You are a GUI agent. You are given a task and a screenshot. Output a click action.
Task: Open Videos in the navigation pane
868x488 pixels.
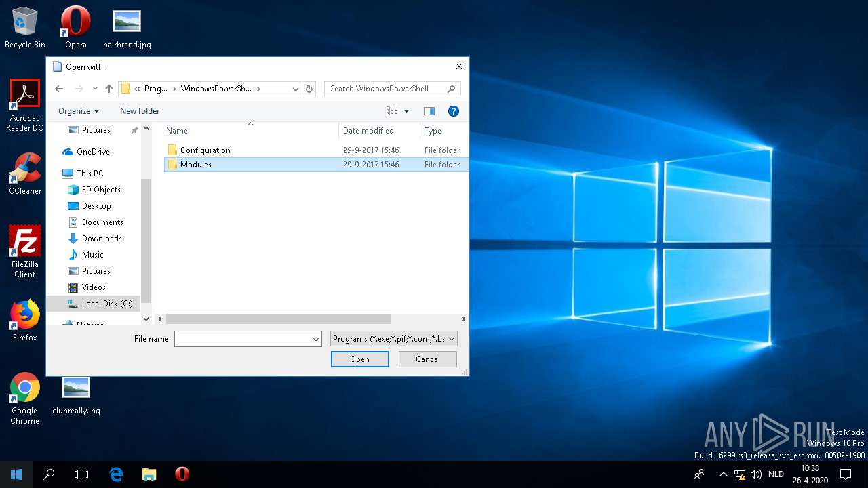[x=94, y=287]
